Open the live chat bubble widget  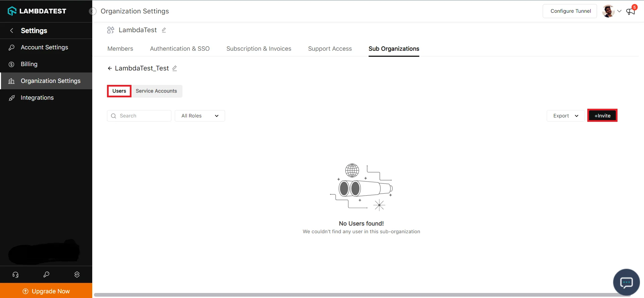point(626,282)
